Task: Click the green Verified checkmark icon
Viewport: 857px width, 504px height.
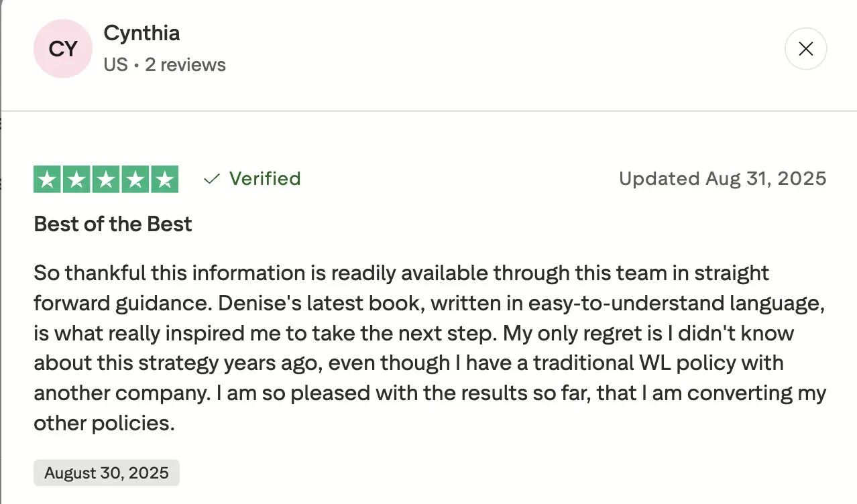Action: click(212, 179)
